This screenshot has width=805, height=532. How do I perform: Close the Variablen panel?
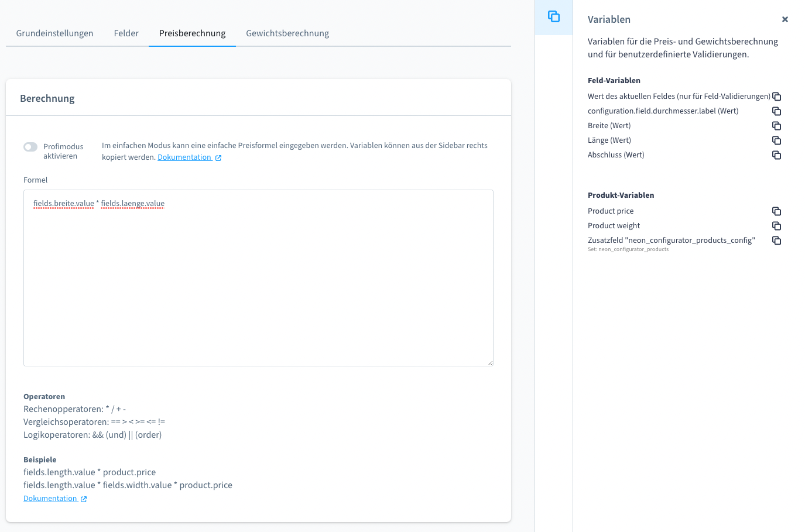[785, 19]
